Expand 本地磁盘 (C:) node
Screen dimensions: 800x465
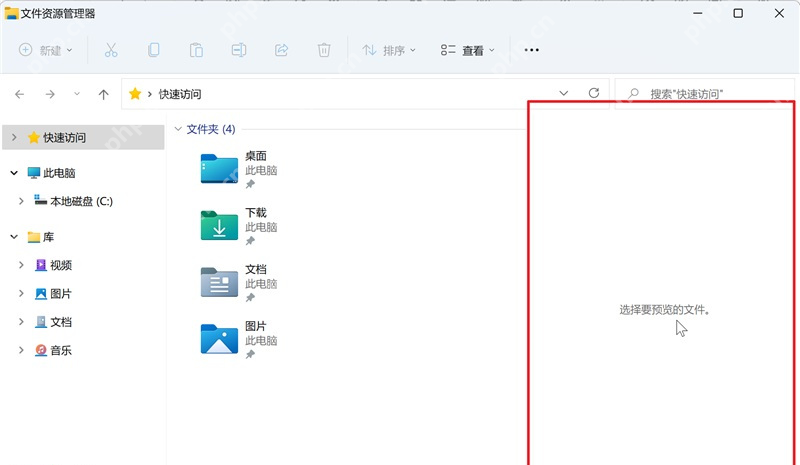tap(21, 201)
